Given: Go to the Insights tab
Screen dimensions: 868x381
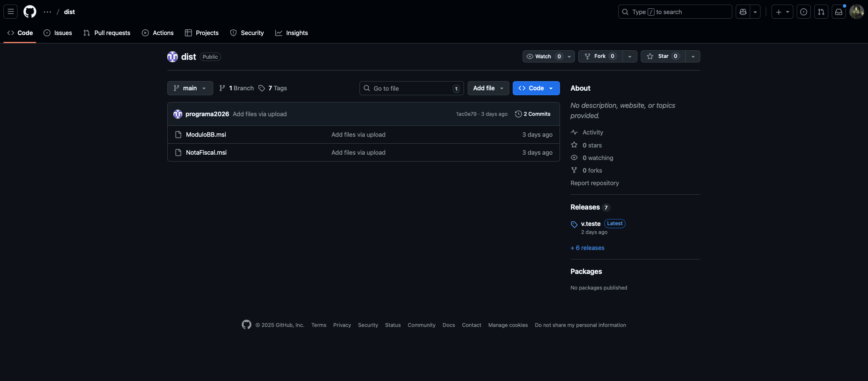Looking at the screenshot, I should pyautogui.click(x=292, y=33).
